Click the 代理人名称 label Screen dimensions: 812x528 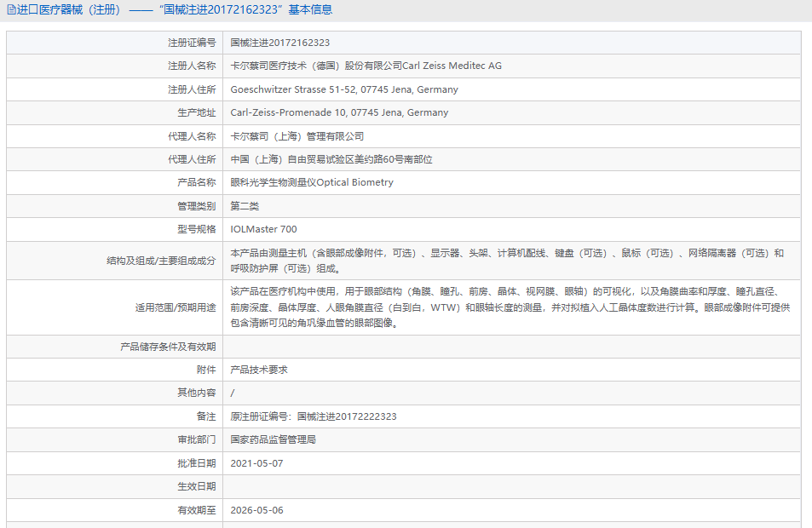pyautogui.click(x=192, y=136)
